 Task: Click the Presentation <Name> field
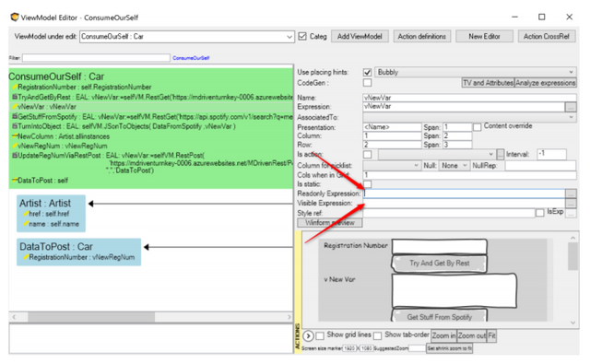click(392, 127)
